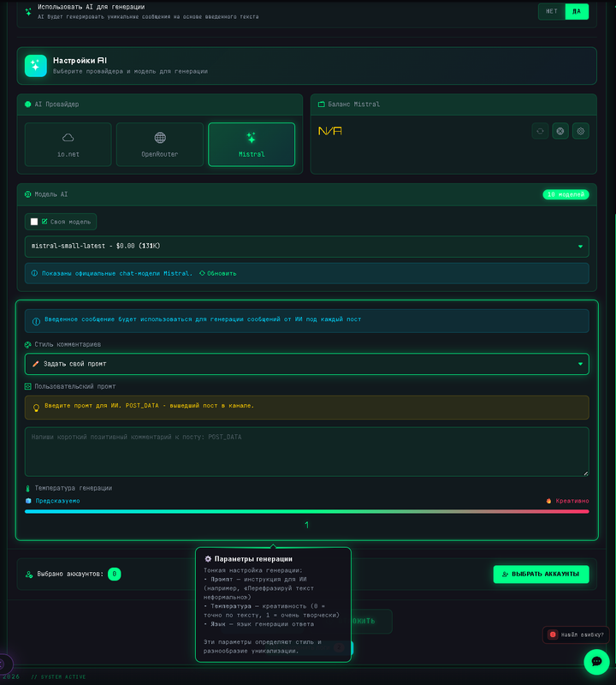
Task: Click the temperature gradient slider track
Action: 307,511
